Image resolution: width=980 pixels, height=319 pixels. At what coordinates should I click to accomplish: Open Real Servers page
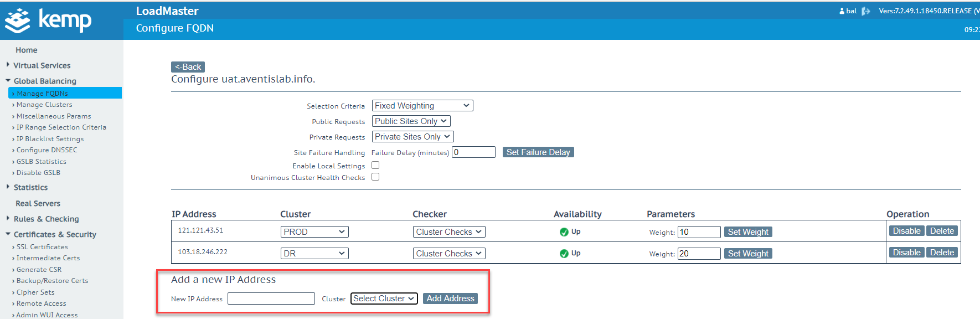pyautogui.click(x=38, y=203)
